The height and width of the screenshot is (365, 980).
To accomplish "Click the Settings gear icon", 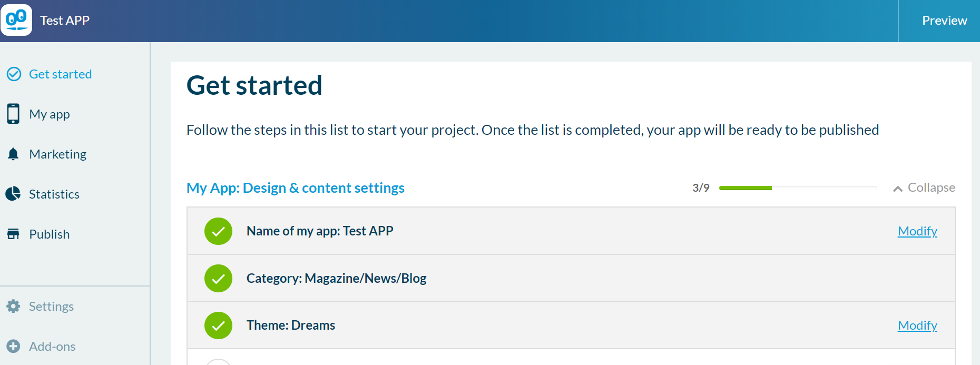I will (x=13, y=306).
